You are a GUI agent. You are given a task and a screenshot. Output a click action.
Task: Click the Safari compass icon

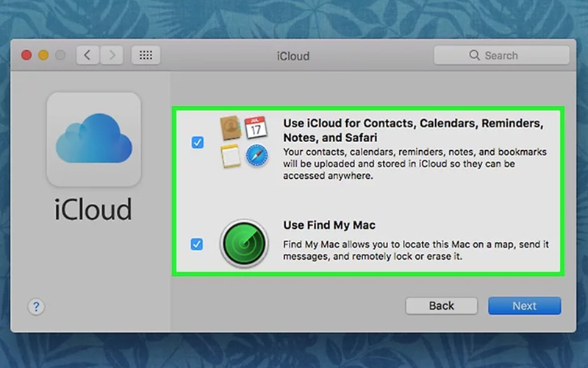coord(257,155)
